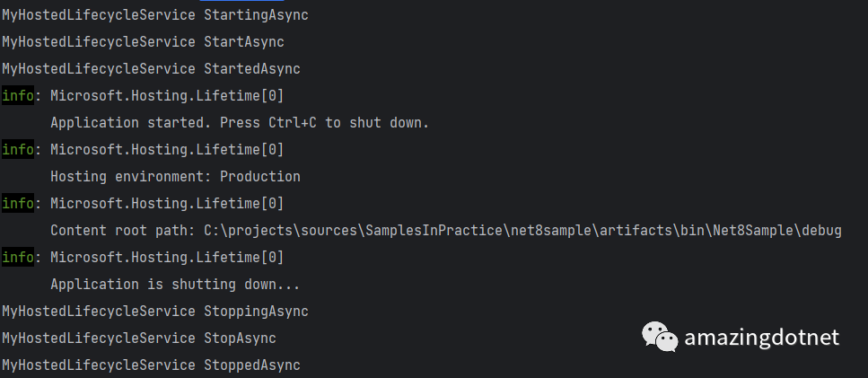This screenshot has height=378, width=868.
Task: Click the WeChat logo icon
Action: coord(660,337)
